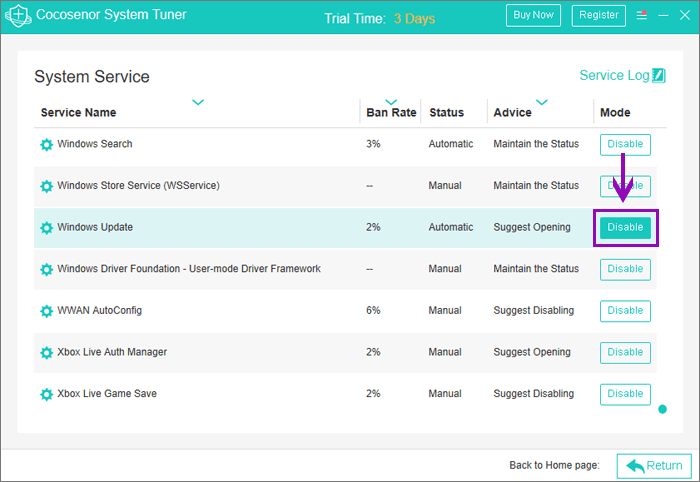The height and width of the screenshot is (482, 700).
Task: Expand the Service Name sort chevron
Action: pos(198,102)
